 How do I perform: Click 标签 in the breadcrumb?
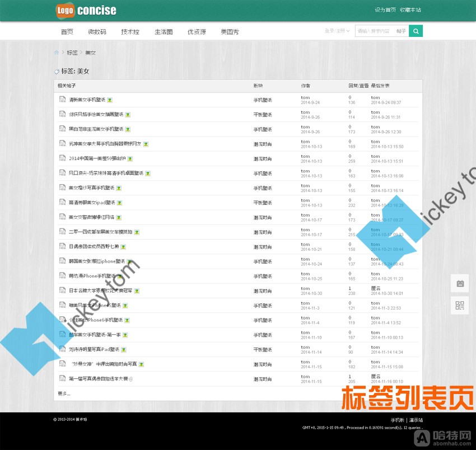[72, 53]
